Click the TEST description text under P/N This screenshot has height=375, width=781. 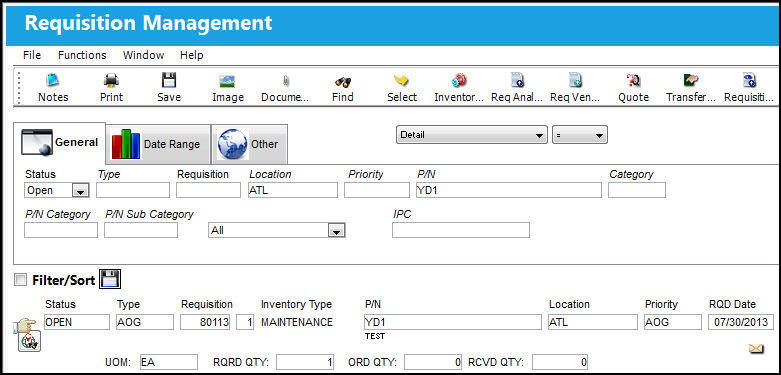(375, 336)
